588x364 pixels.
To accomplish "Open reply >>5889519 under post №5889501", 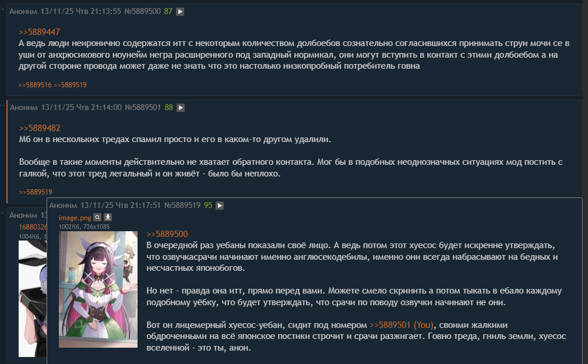I will [36, 192].
